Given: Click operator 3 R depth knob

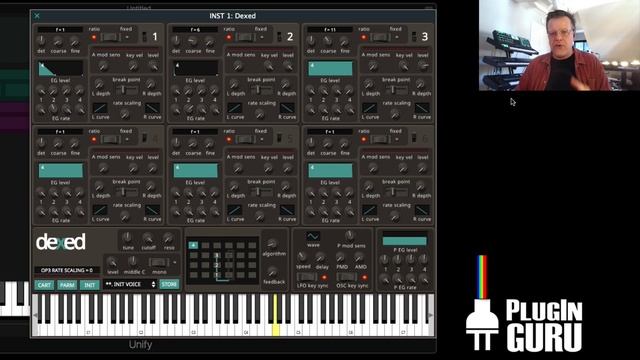Looking at the screenshot, I should [x=420, y=84].
